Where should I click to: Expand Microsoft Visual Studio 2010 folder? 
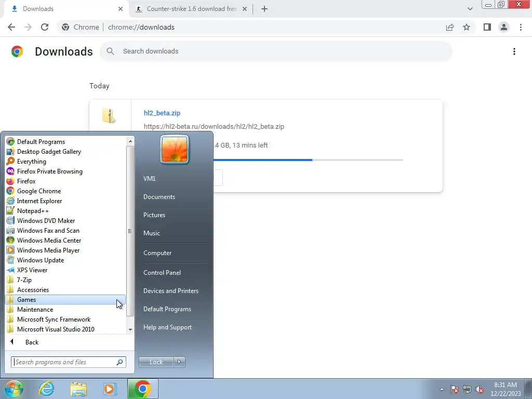[x=56, y=329]
